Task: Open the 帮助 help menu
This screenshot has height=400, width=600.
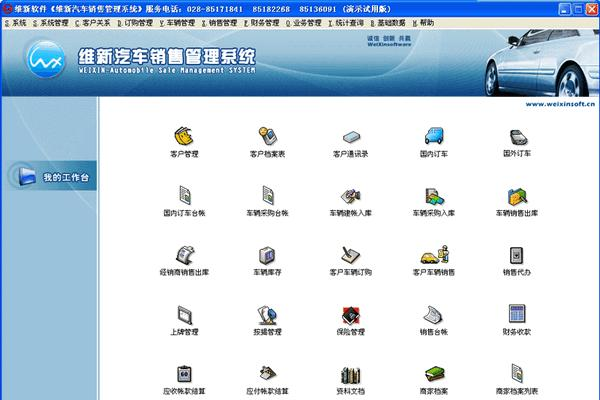Action: [423, 23]
